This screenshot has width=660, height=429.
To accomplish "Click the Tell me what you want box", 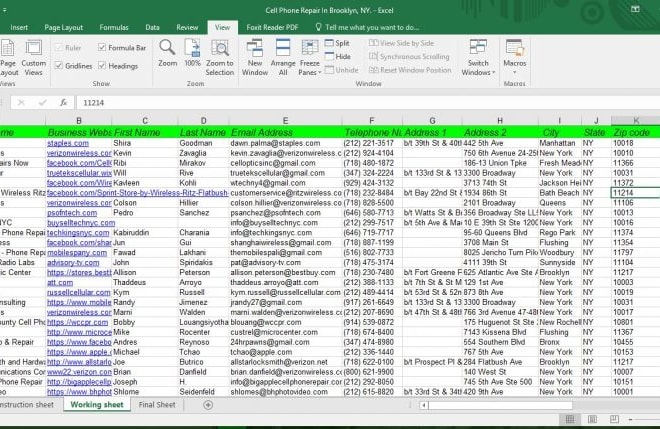I will [372, 27].
